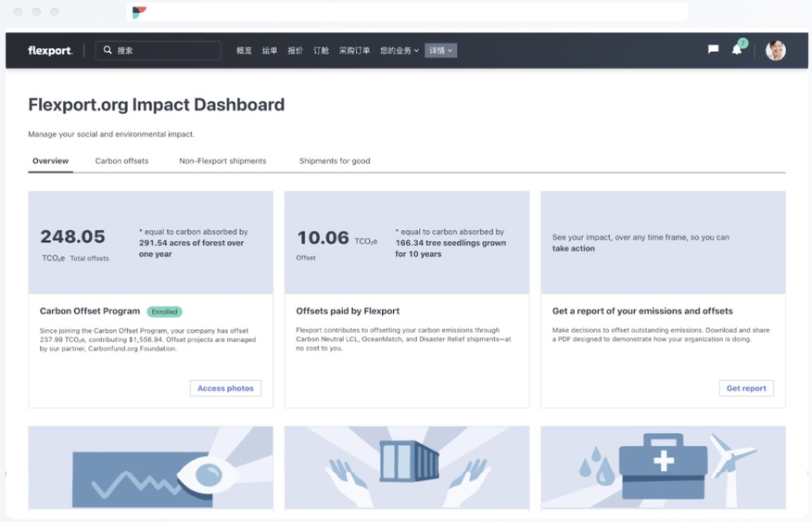Click the green Enrolled badge
The height and width of the screenshot is (522, 812).
click(165, 312)
